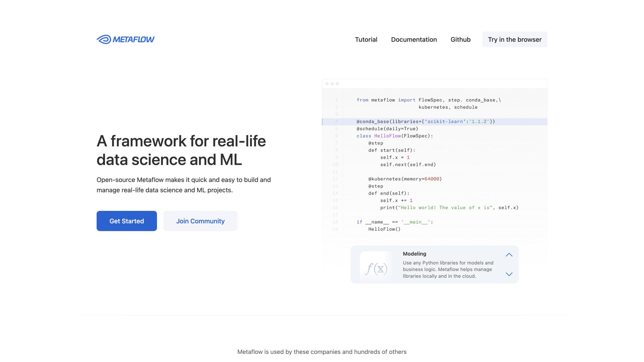Screen dimensions: 644x362
Task: Visit the Metaflow Github page
Action: pos(460,39)
